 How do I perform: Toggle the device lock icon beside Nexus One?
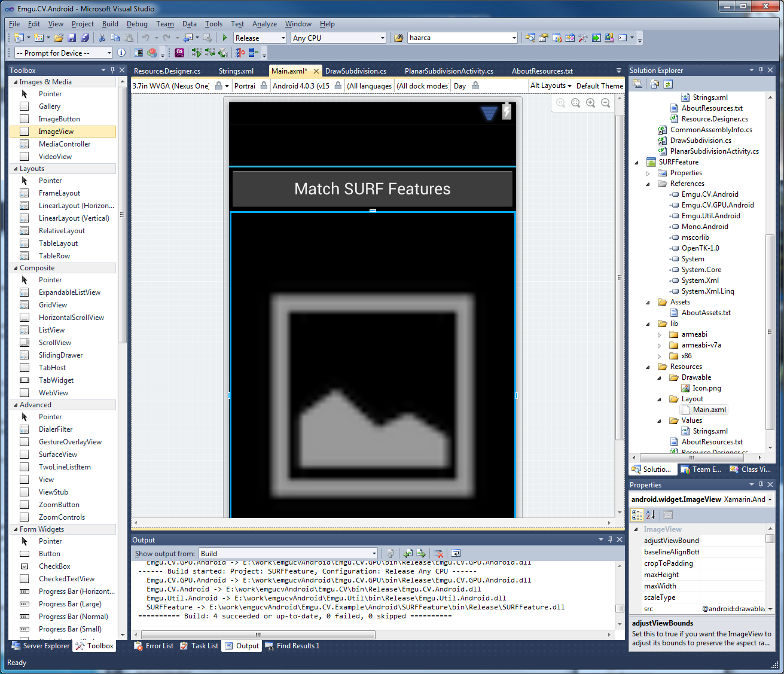219,86
